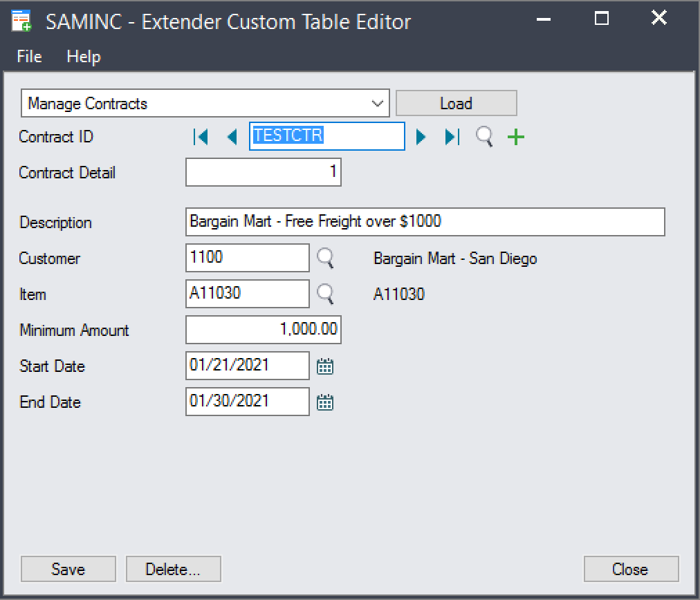700x600 pixels.
Task: Click the Contract ID label
Action: [56, 136]
